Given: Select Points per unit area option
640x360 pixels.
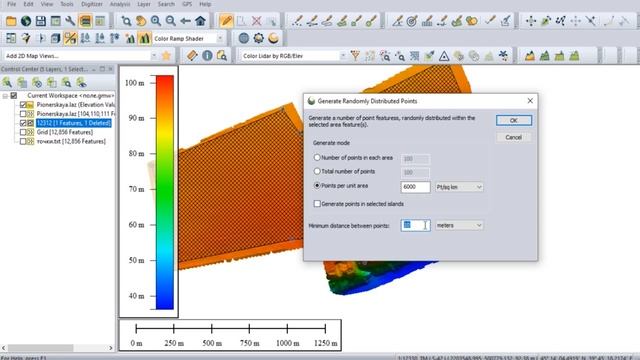Looking at the screenshot, I should [x=317, y=185].
